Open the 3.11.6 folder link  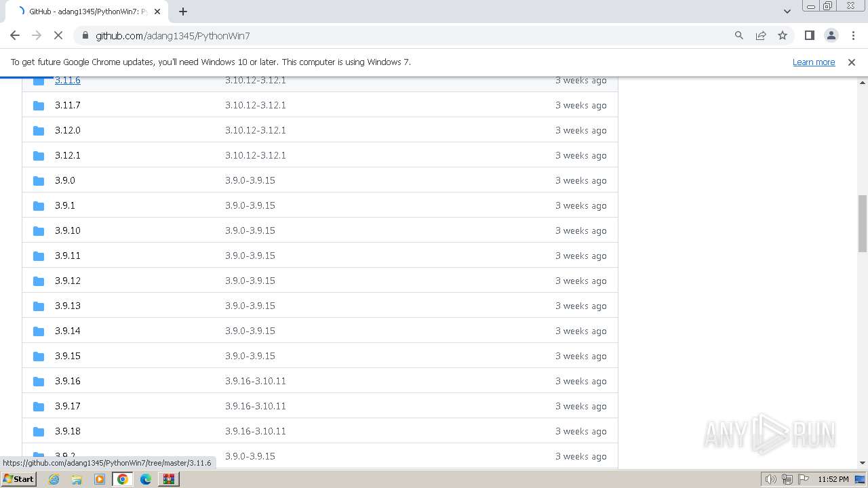[68, 80]
